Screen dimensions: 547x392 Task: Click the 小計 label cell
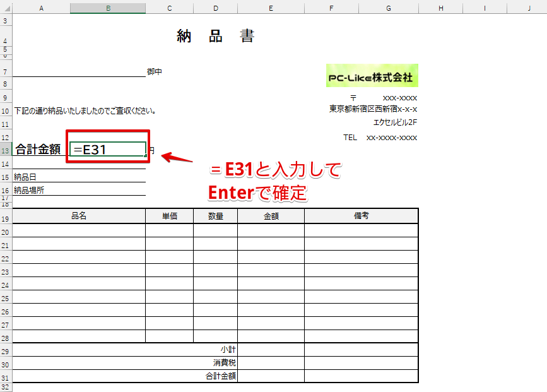pyautogui.click(x=228, y=350)
